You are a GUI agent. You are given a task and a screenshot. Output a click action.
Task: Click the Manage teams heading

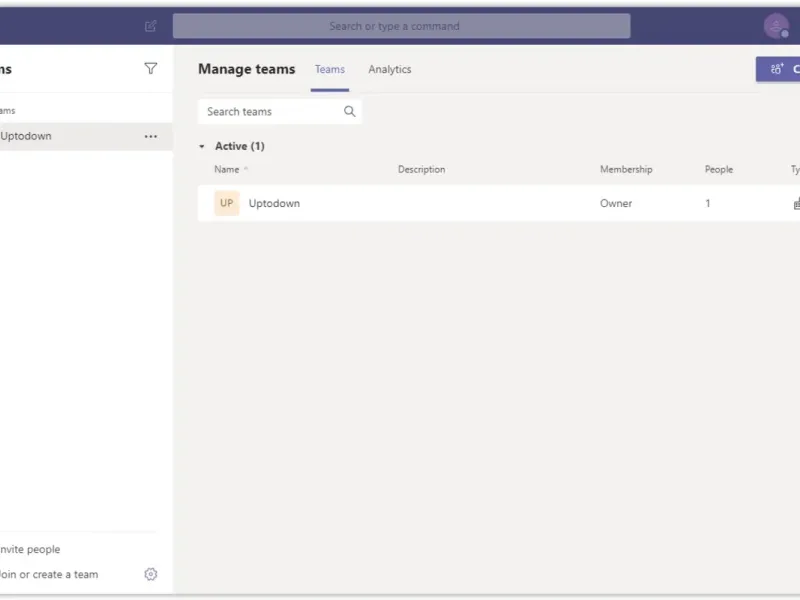pyautogui.click(x=246, y=69)
